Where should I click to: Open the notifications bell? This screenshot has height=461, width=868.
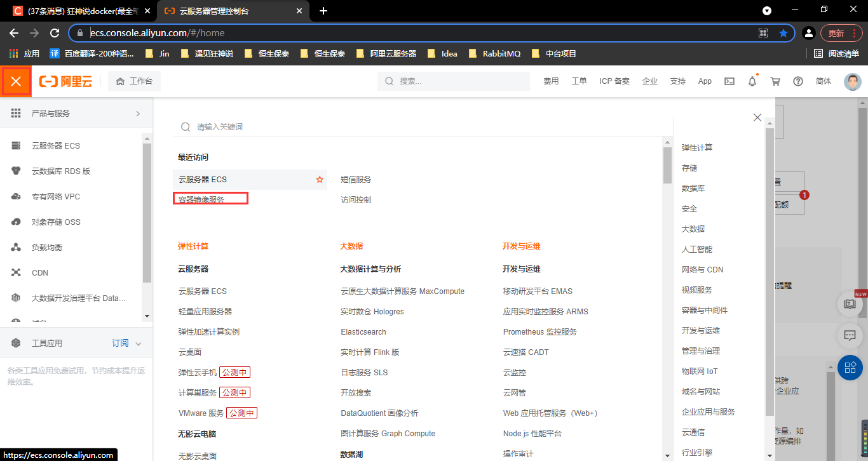tap(752, 81)
